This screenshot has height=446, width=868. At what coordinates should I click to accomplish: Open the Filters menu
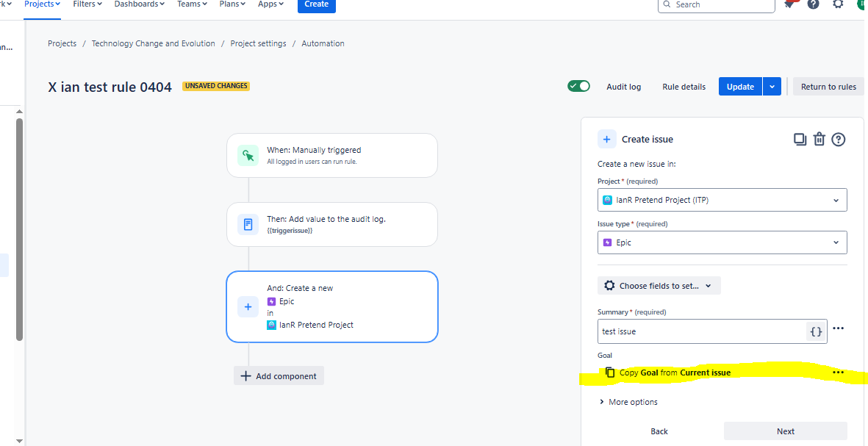(x=87, y=4)
